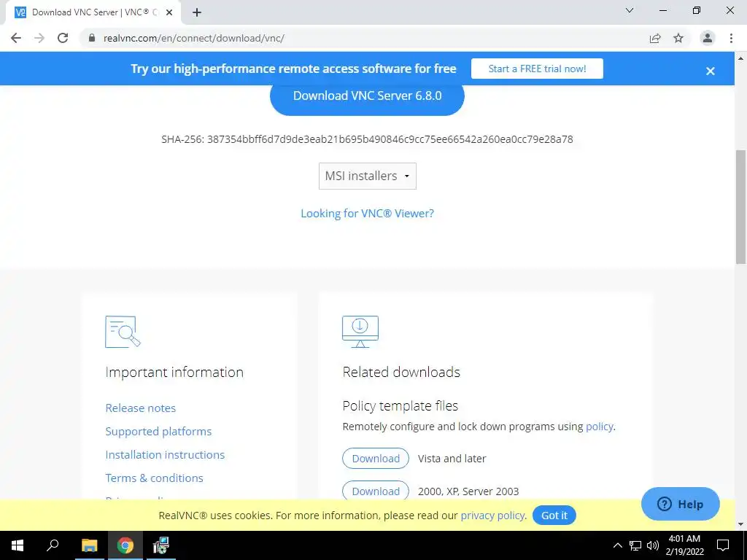Follow Looking for VNC Viewer link
747x560 pixels.
coord(368,214)
